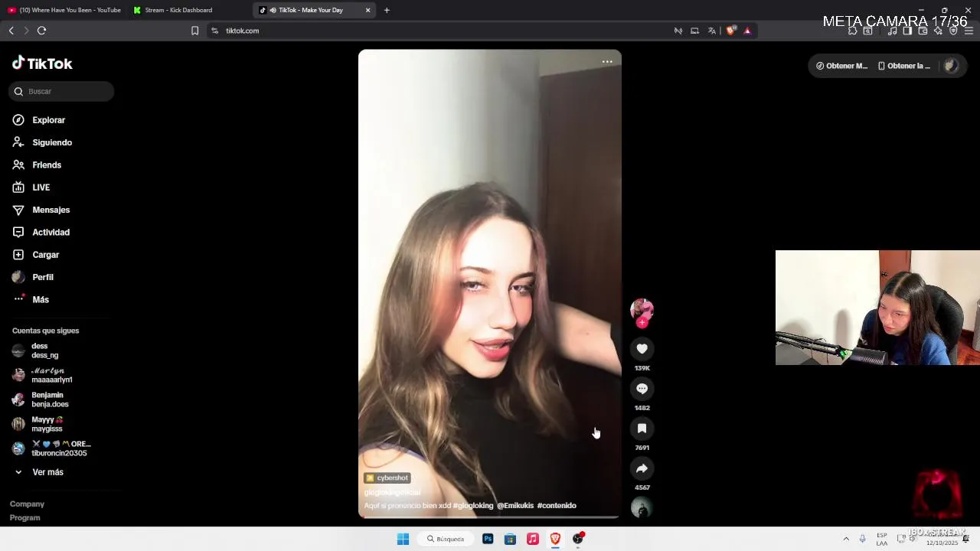
Task: Open ESP LAA keyboard language selector
Action: click(x=882, y=539)
